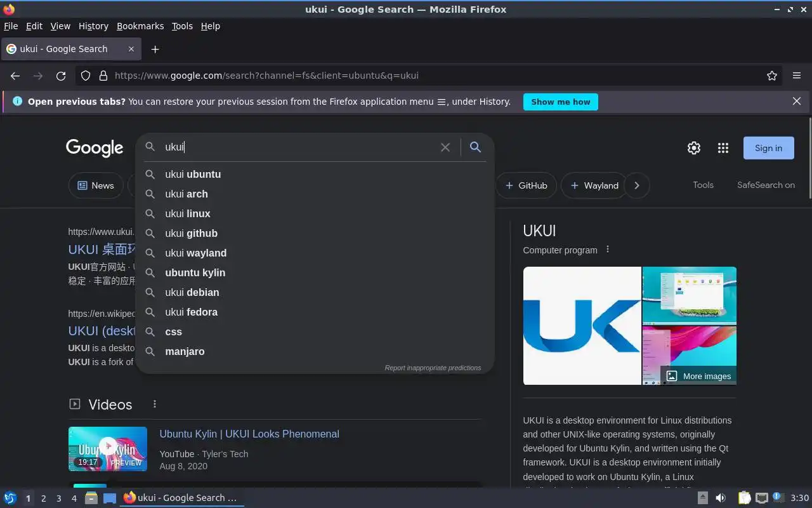Open the Lubuntu start menu icon
812x508 pixels.
click(x=10, y=498)
